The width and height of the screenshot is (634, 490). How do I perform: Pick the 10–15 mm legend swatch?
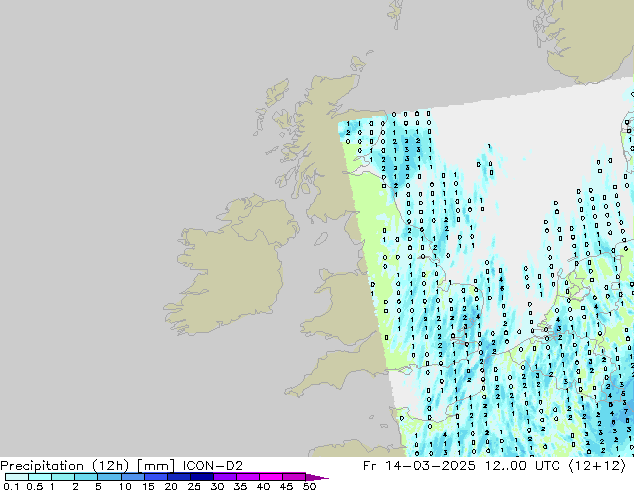coord(132,477)
